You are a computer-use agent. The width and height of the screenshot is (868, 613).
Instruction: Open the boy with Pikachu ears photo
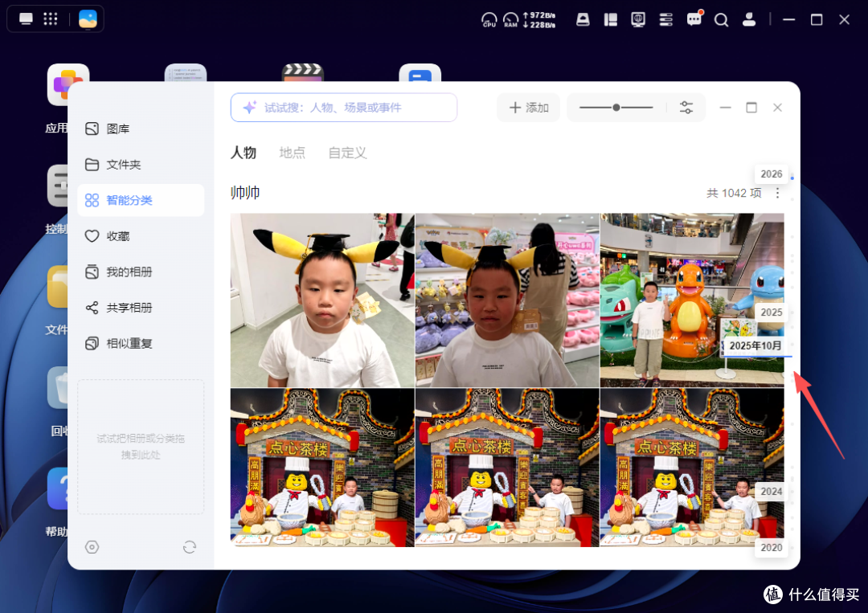(x=322, y=300)
